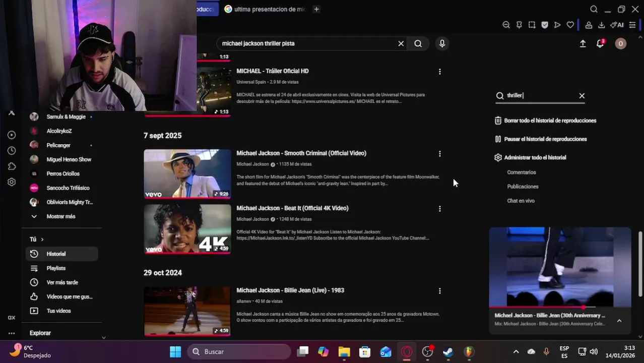The height and width of the screenshot is (363, 644).
Task: Click the browser tab search magnifier
Action: coord(594,9)
